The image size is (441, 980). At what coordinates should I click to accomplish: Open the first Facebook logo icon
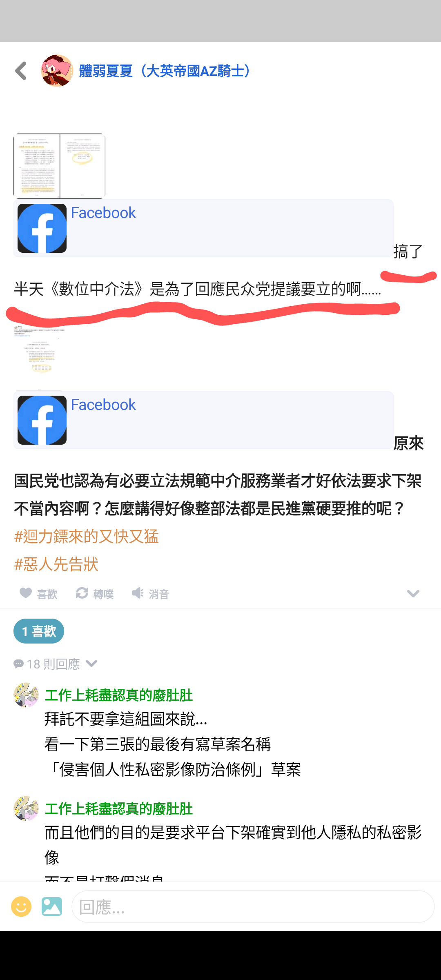[42, 228]
